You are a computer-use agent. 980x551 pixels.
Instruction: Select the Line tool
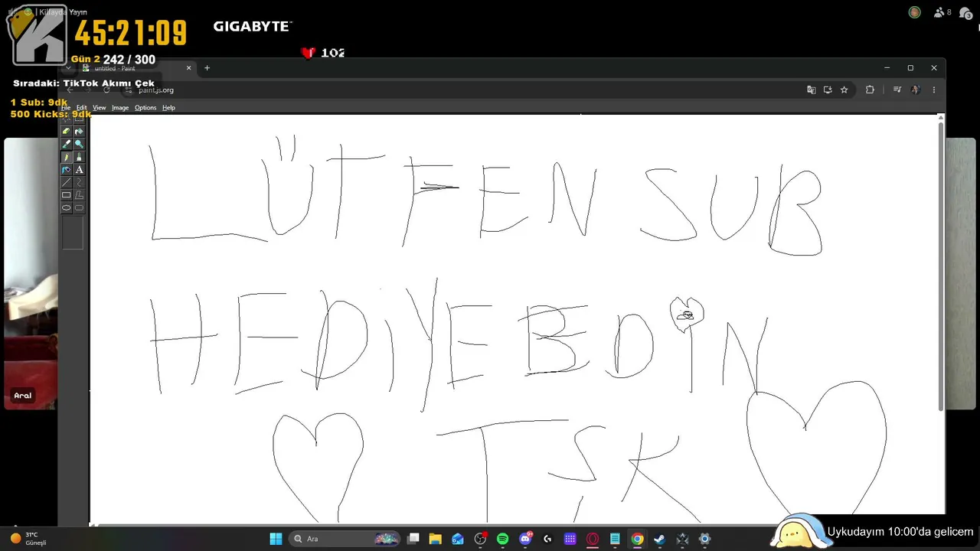(x=67, y=182)
